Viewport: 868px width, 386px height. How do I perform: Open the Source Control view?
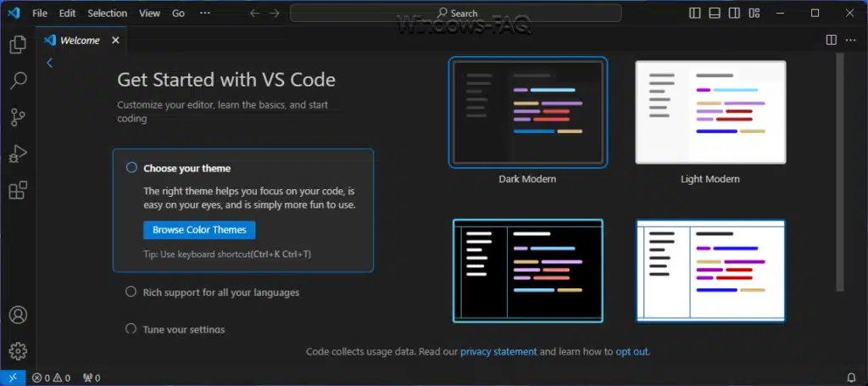point(18,117)
